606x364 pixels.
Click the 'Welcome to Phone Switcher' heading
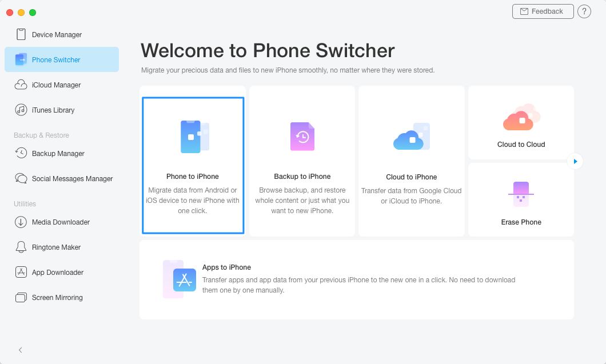pyautogui.click(x=268, y=50)
